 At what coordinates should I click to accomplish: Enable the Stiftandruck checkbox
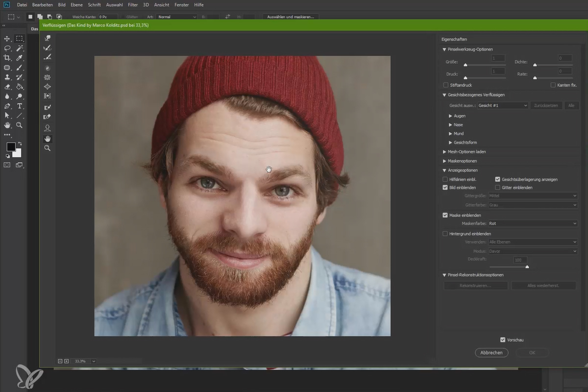(x=445, y=85)
